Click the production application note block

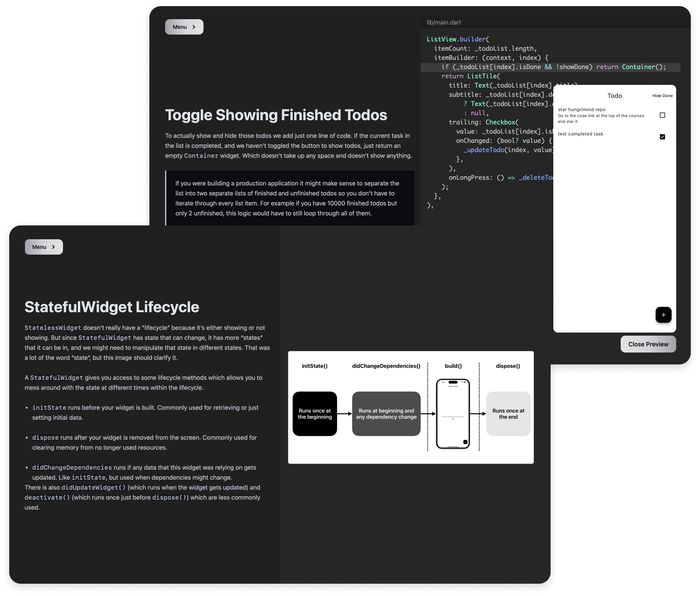click(290, 198)
